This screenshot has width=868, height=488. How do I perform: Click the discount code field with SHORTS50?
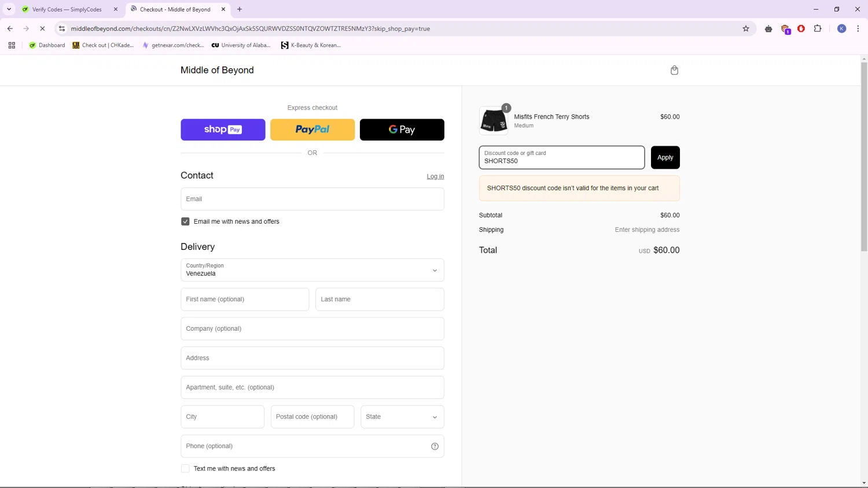click(562, 157)
